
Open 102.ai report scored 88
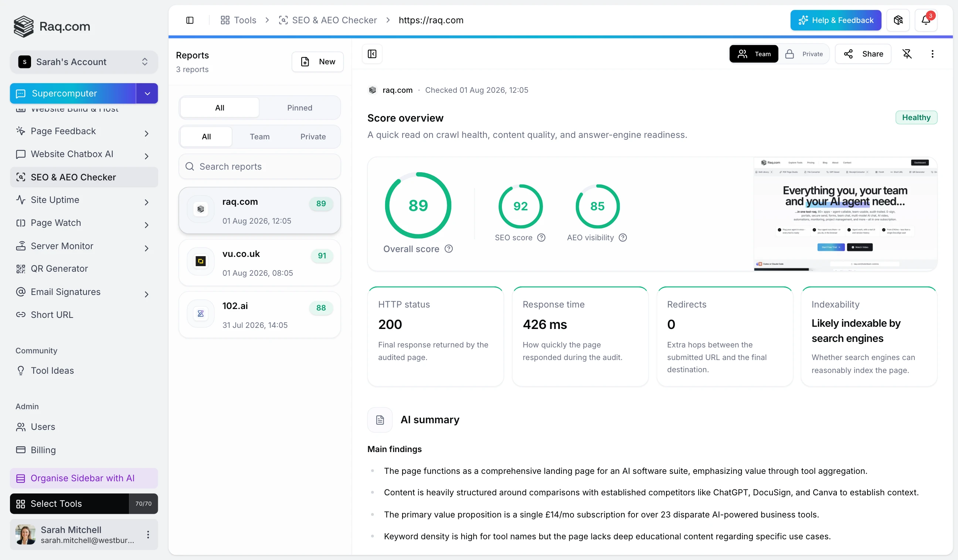point(260,315)
